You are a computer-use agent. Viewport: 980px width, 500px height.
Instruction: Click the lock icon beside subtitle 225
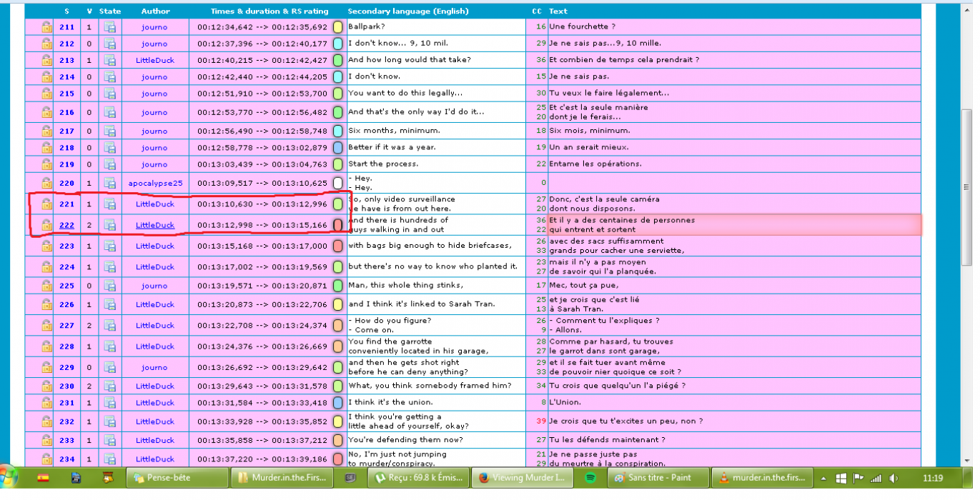[46, 286]
